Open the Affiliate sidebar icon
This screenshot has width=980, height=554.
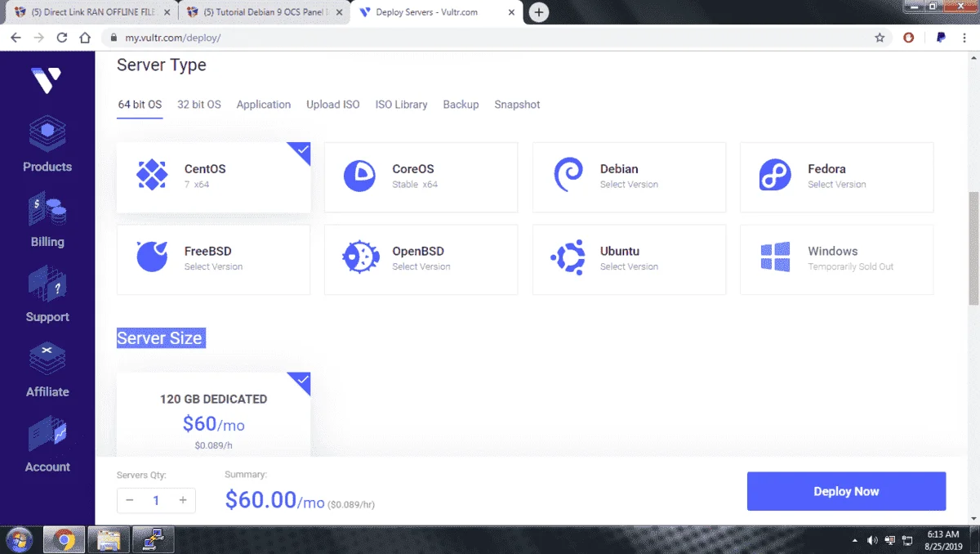click(x=47, y=360)
